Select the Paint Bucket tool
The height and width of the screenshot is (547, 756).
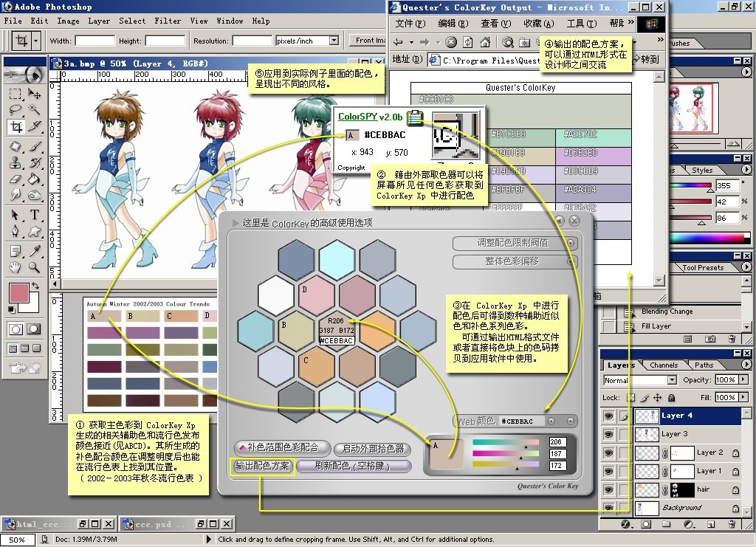pos(34,179)
